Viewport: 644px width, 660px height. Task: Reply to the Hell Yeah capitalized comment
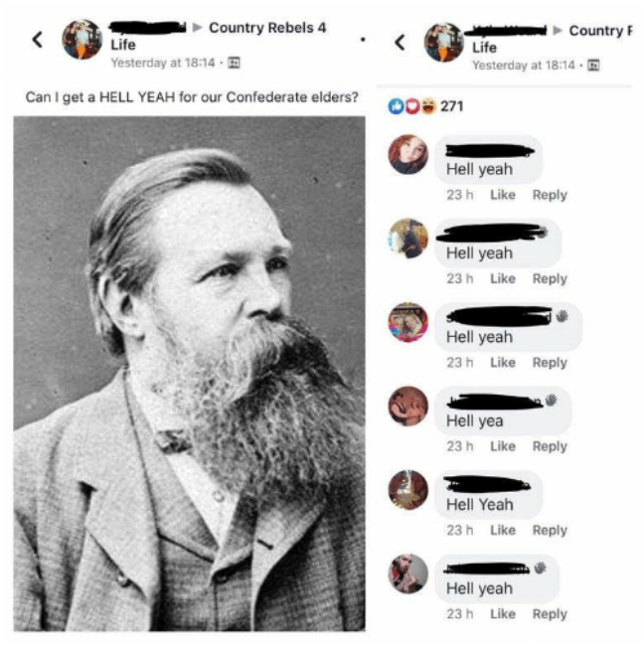[x=550, y=530]
